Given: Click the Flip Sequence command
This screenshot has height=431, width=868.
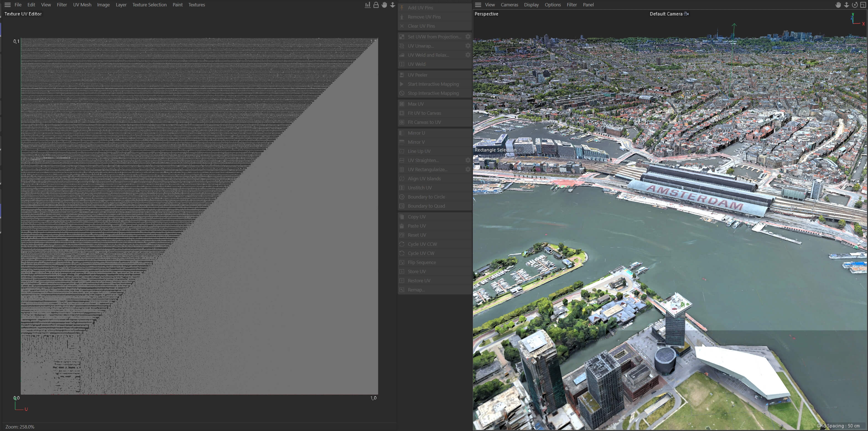Looking at the screenshot, I should coord(435,262).
